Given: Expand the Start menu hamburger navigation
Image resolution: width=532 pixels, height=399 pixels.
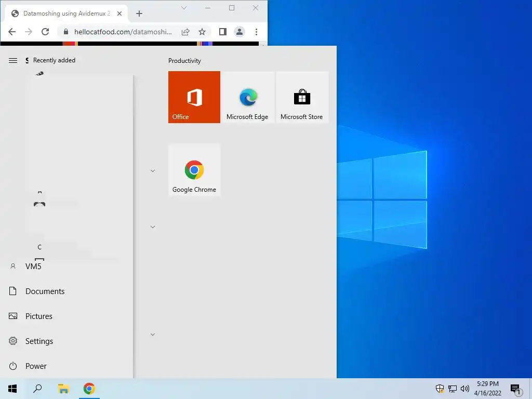Looking at the screenshot, I should click(x=13, y=60).
